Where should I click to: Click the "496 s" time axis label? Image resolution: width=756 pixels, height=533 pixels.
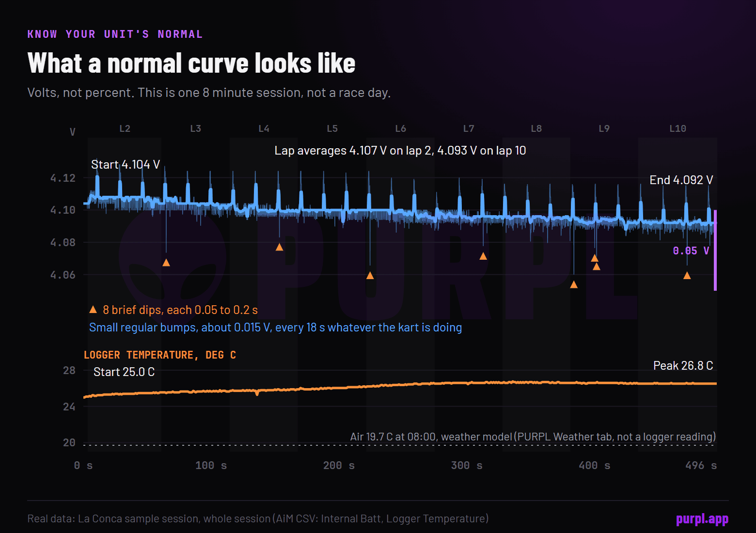(701, 466)
